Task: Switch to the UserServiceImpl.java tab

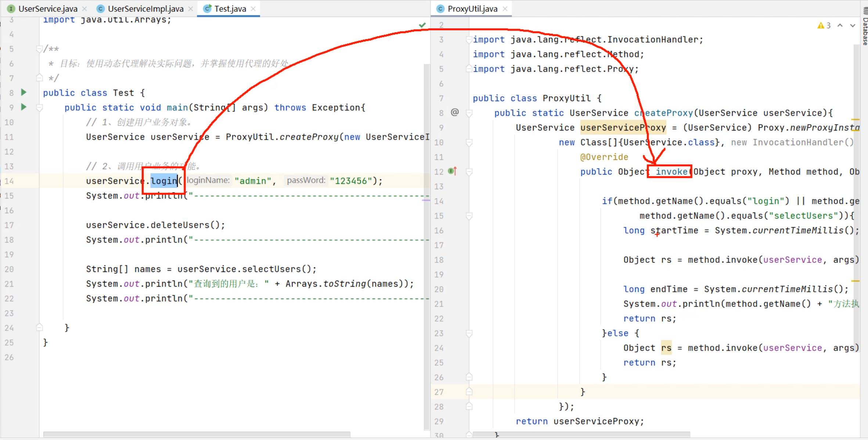Action: 145,8
